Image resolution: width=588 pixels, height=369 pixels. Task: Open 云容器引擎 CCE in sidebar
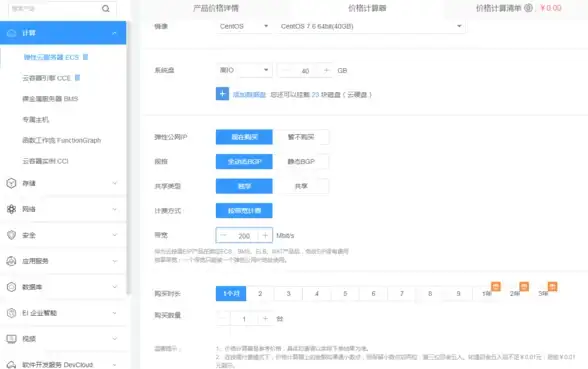point(46,78)
